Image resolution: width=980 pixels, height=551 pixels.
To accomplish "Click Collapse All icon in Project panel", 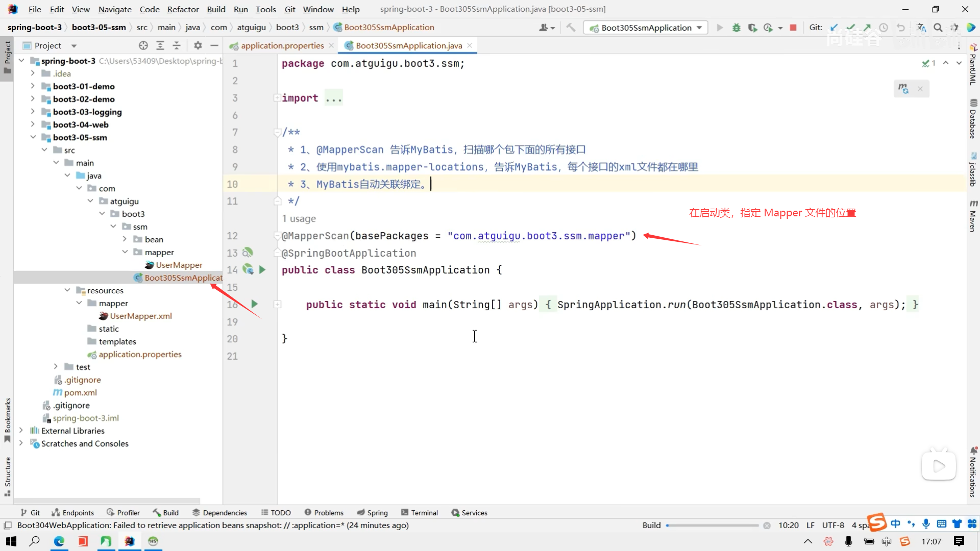I will tap(177, 45).
